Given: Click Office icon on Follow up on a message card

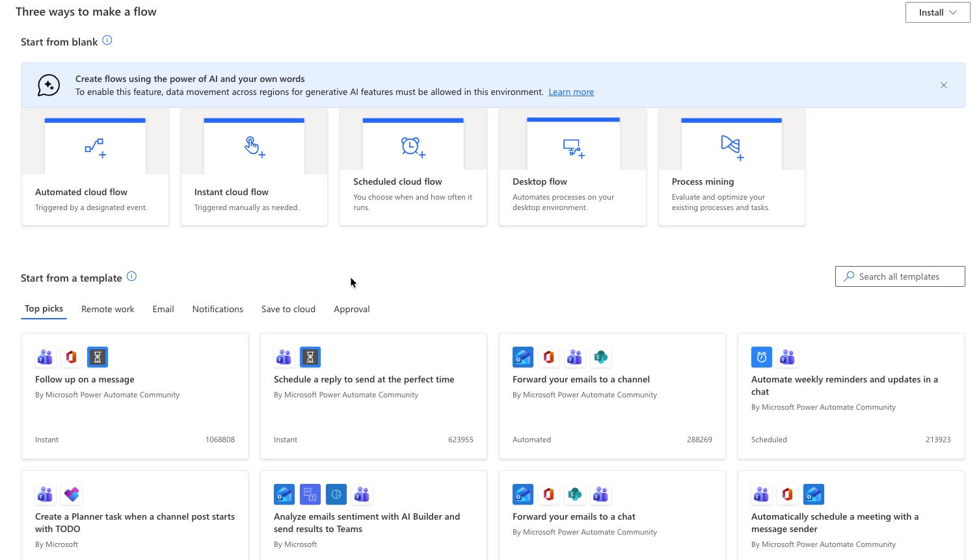Looking at the screenshot, I should [72, 357].
